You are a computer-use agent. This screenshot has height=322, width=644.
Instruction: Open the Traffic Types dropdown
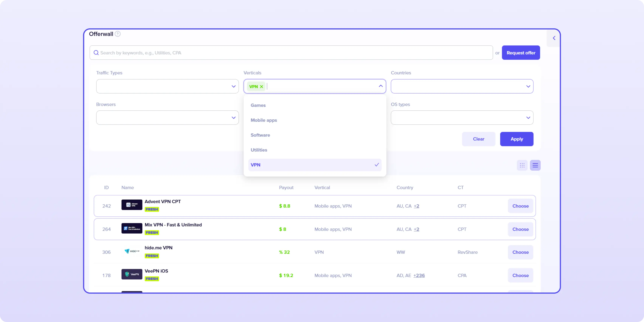167,87
